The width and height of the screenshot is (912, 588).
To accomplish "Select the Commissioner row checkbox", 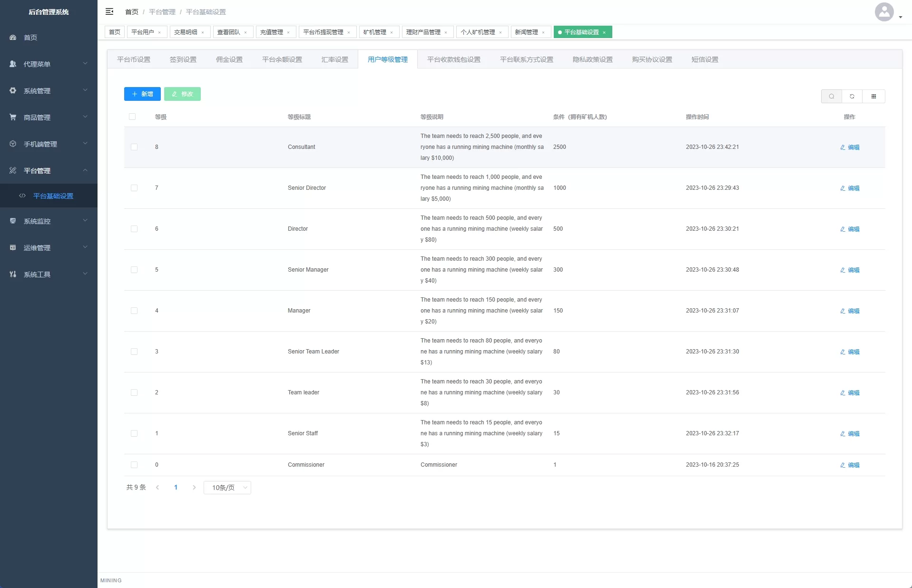I will pyautogui.click(x=134, y=465).
